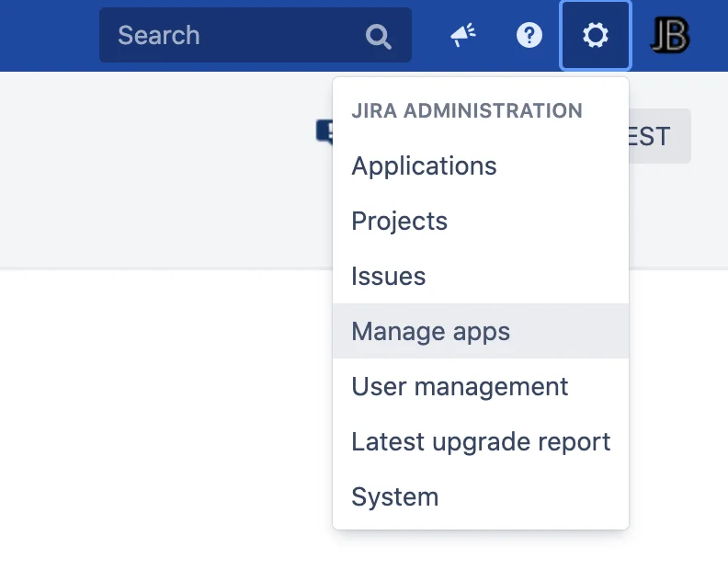Select Projects from administration menu

coord(481,221)
